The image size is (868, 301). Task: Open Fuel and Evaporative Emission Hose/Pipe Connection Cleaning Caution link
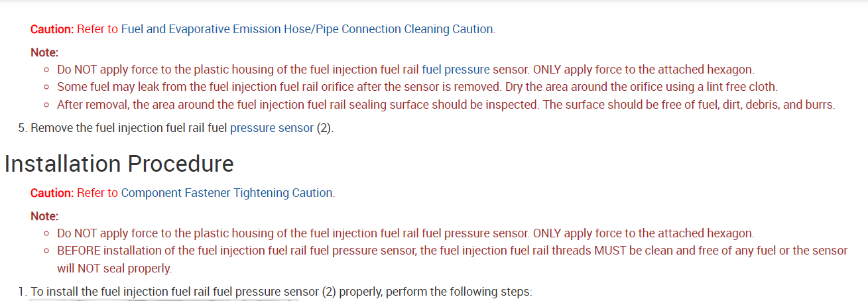click(x=307, y=29)
